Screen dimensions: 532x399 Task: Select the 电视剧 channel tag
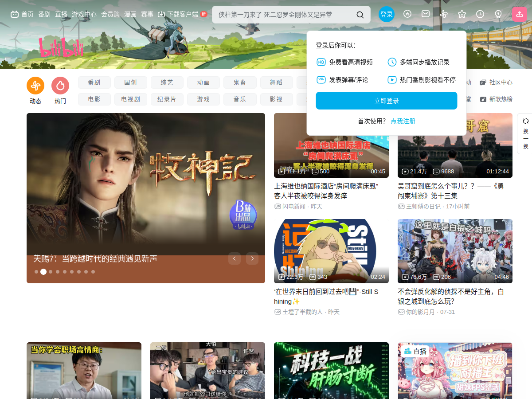131,99
